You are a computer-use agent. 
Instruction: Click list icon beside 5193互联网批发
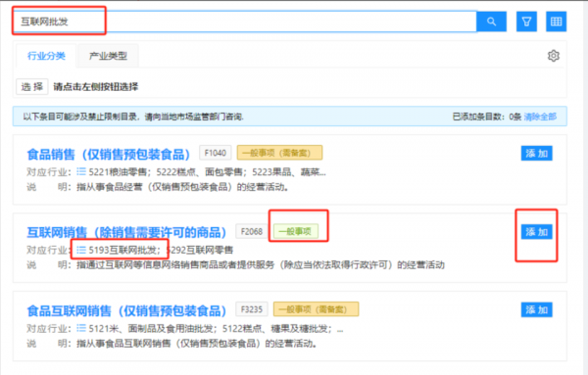pos(81,250)
